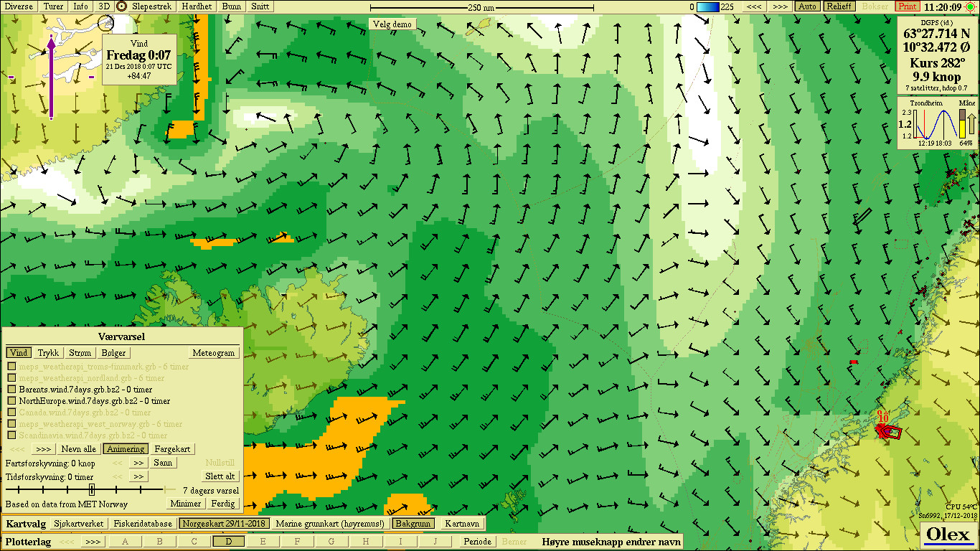Toggle the Bakgrunn button

(413, 524)
